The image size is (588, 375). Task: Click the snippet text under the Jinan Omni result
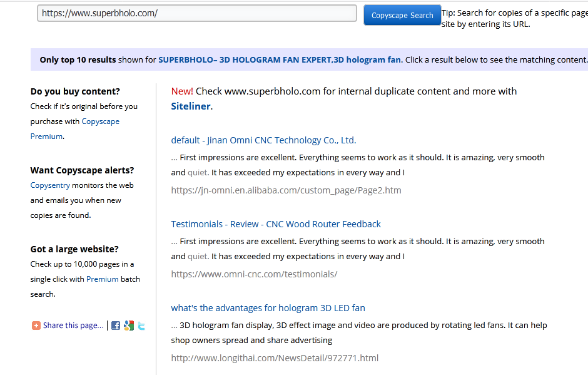(x=358, y=165)
